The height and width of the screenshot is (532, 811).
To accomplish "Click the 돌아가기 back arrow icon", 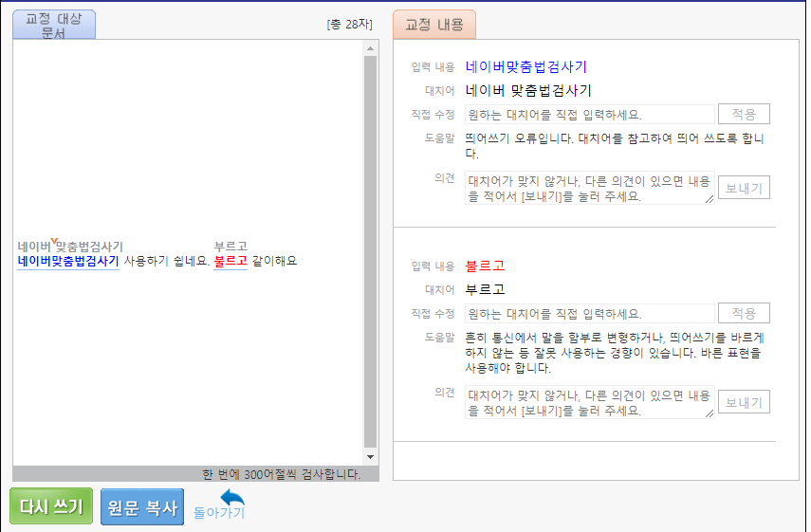I will click(x=232, y=497).
